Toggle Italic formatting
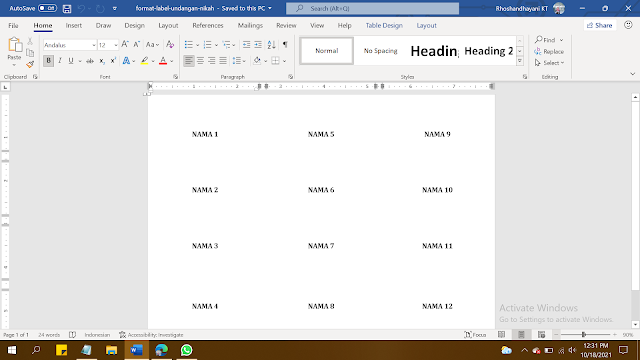Image resolution: width=640 pixels, height=360 pixels. (60, 61)
